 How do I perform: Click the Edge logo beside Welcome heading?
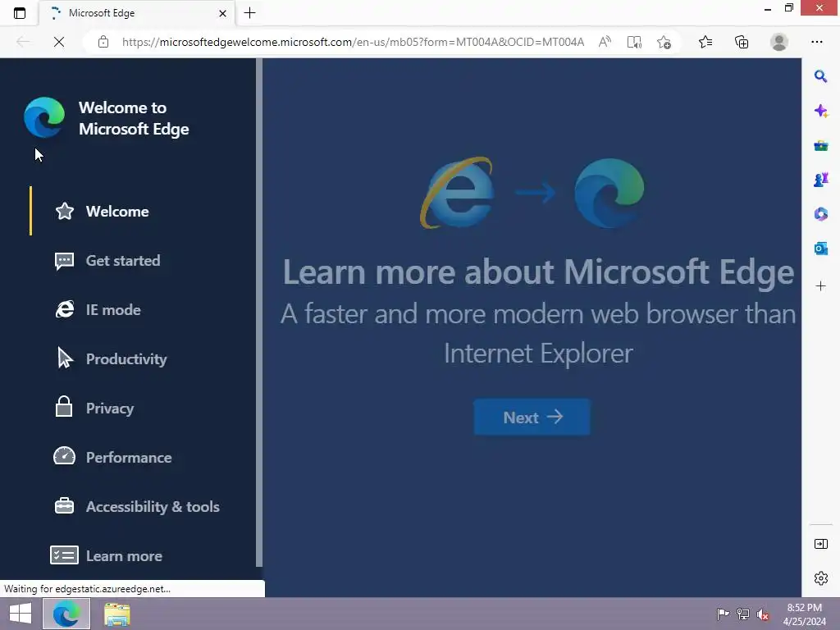pos(44,118)
